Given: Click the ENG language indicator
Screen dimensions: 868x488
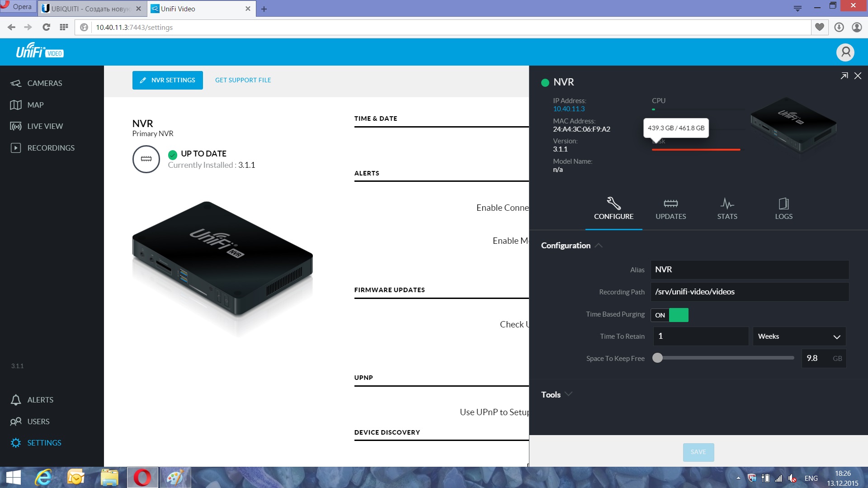Looking at the screenshot, I should [811, 478].
